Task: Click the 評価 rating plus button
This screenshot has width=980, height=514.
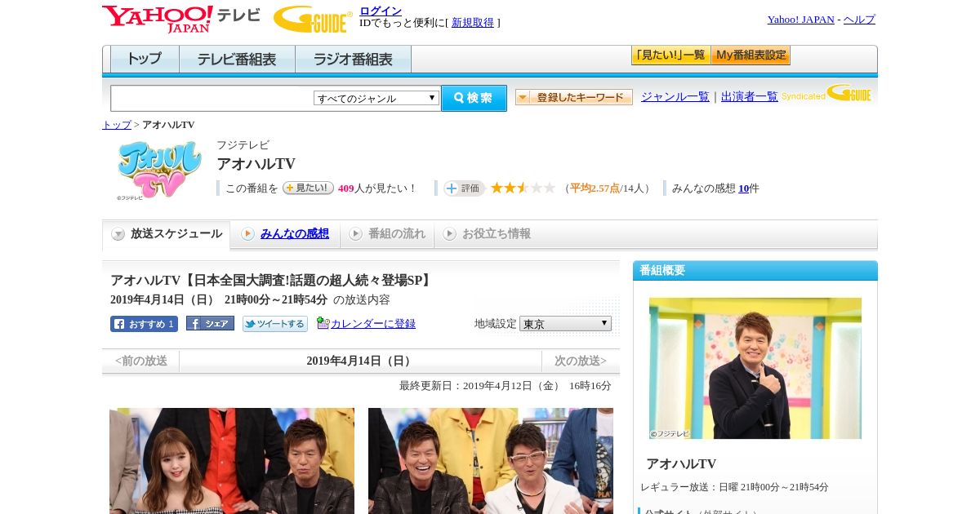Action: click(x=464, y=188)
